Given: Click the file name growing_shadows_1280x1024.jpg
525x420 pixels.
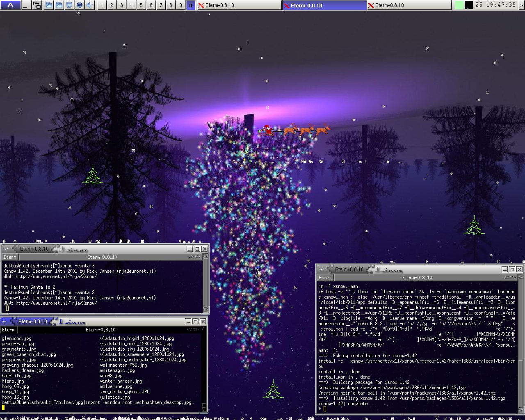Looking at the screenshot, I should point(37,365).
